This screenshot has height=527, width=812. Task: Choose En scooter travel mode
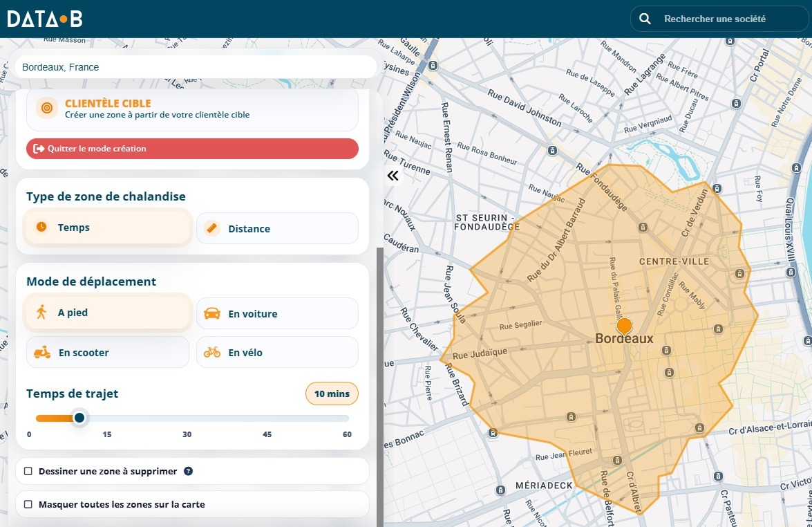coord(107,352)
